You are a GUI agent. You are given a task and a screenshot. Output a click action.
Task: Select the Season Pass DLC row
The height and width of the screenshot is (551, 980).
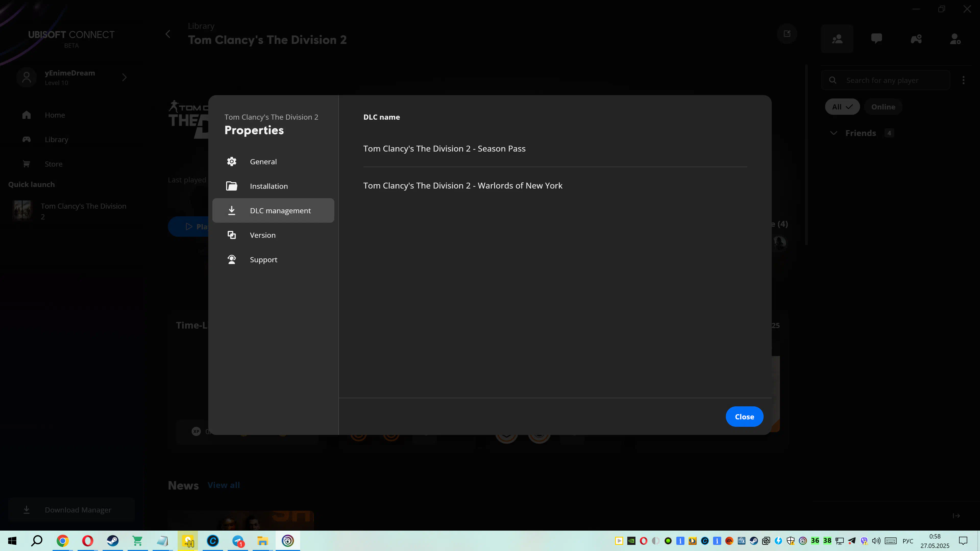click(555, 149)
